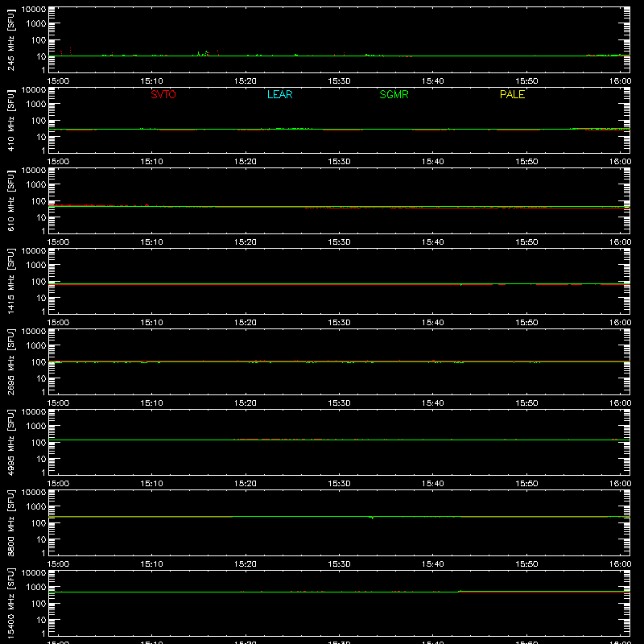Select the 8800 MHz [SFU] axis title
Screen dimensions: 644x644
coord(10,522)
